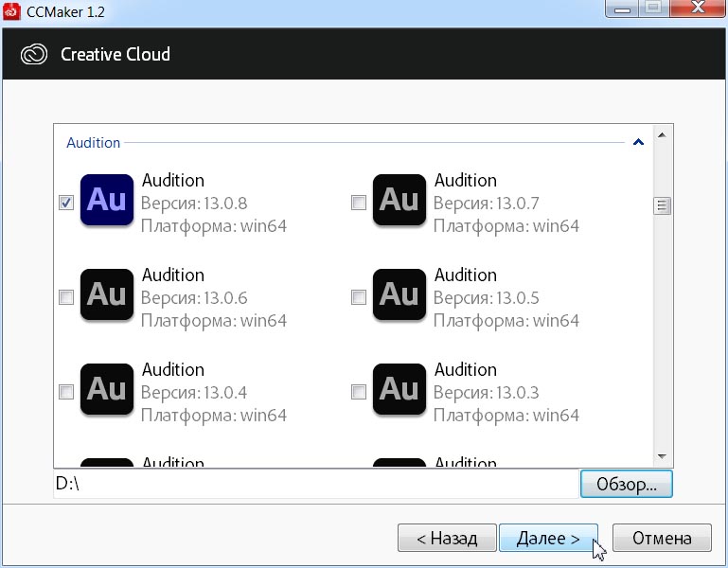Click the CCMaker title bar app icon
This screenshot has width=728, height=568.
pos(11,11)
